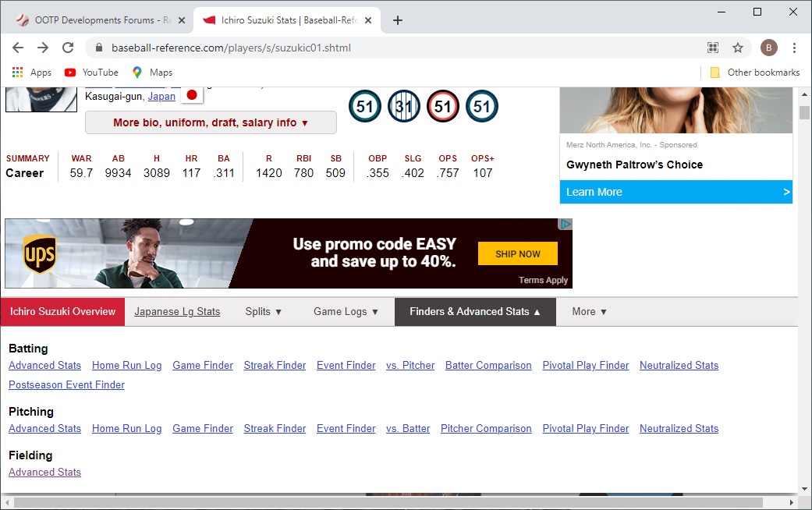Viewport: 812px width, 510px height.
Task: Open the vs. Pitcher link
Action: coord(410,366)
